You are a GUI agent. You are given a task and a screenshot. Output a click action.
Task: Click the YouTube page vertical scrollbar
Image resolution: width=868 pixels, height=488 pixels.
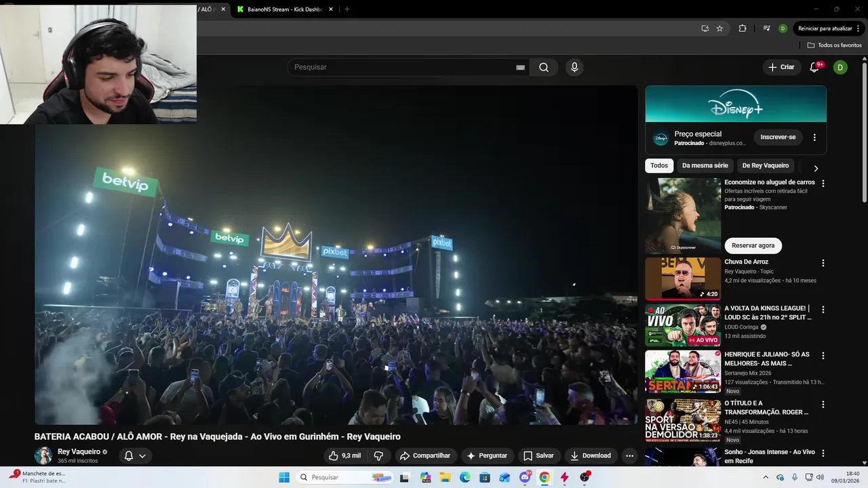pyautogui.click(x=865, y=132)
